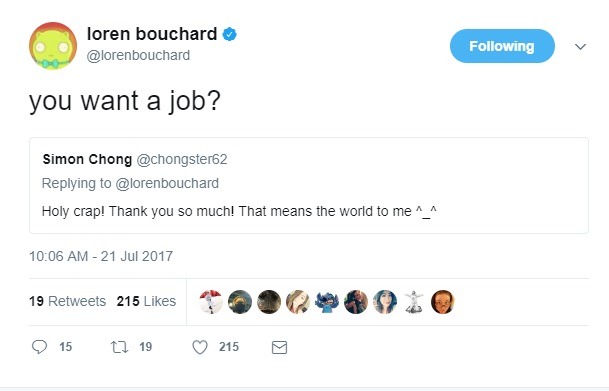
Task: Click the @chongster62 handle
Action: [x=182, y=159]
